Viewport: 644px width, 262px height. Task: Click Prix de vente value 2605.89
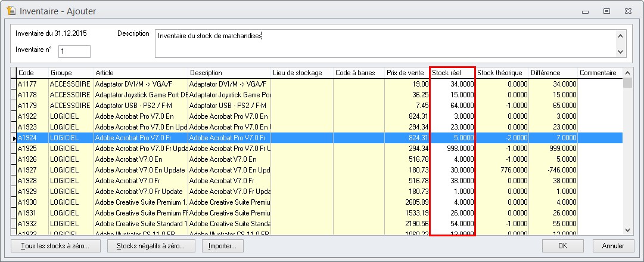pyautogui.click(x=407, y=202)
